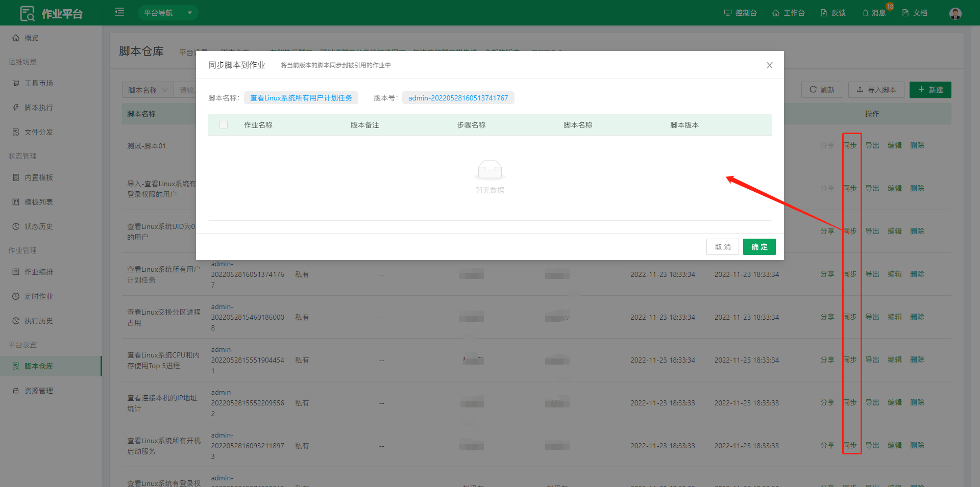This screenshot has height=487, width=980.
Task: Click 取消 in the dialog
Action: click(723, 247)
